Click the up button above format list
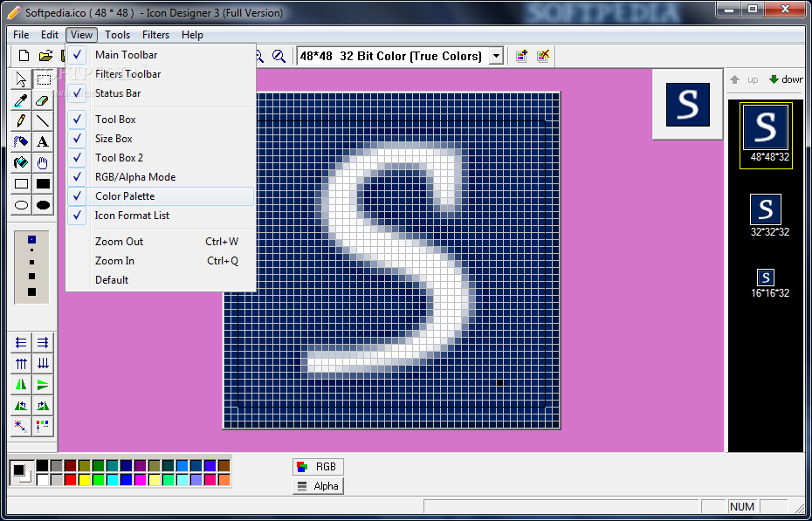Screen dimensions: 812x521 (744, 79)
